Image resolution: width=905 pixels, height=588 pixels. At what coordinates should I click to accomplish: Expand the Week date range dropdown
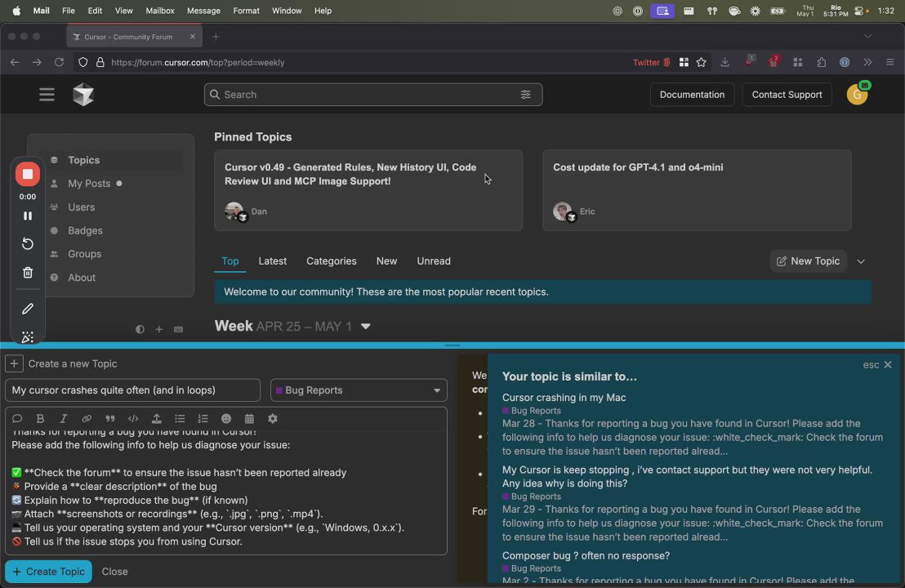pos(366,326)
